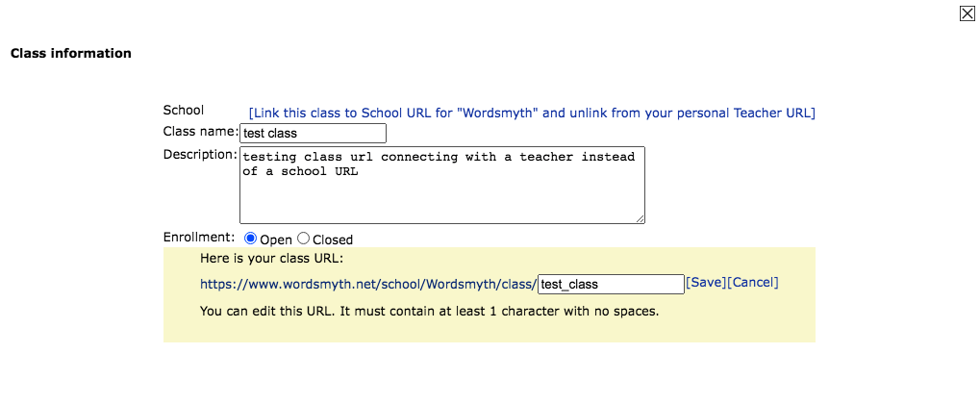Click the "Open" enrollment label text
The height and width of the screenshot is (404, 980).
coord(276,240)
